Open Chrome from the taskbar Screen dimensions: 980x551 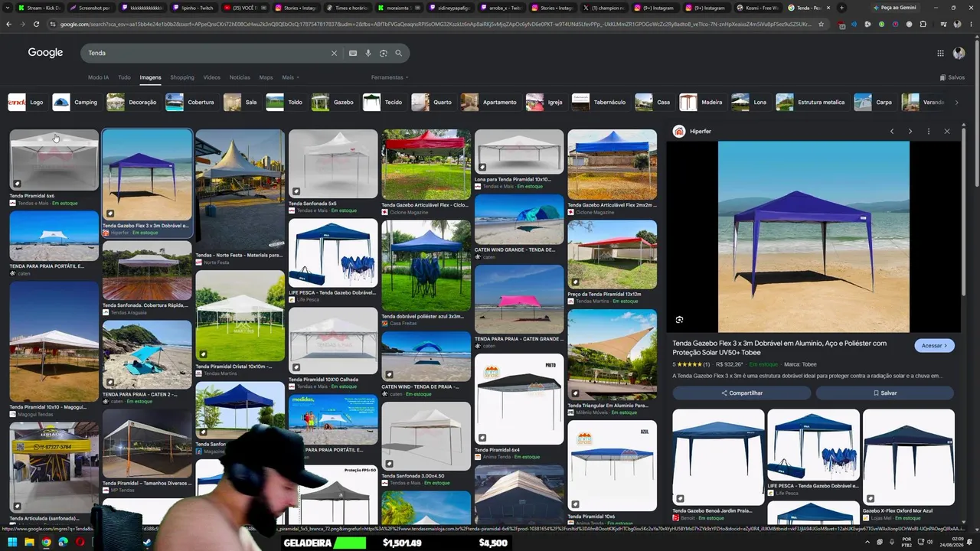coord(46,542)
